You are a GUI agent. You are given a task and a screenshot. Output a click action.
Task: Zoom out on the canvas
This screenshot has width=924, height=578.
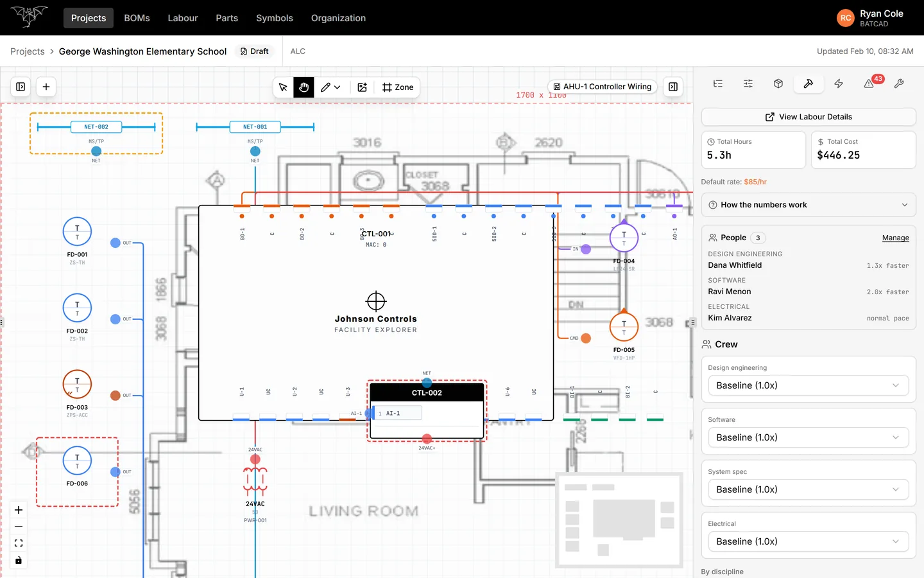[x=19, y=527]
